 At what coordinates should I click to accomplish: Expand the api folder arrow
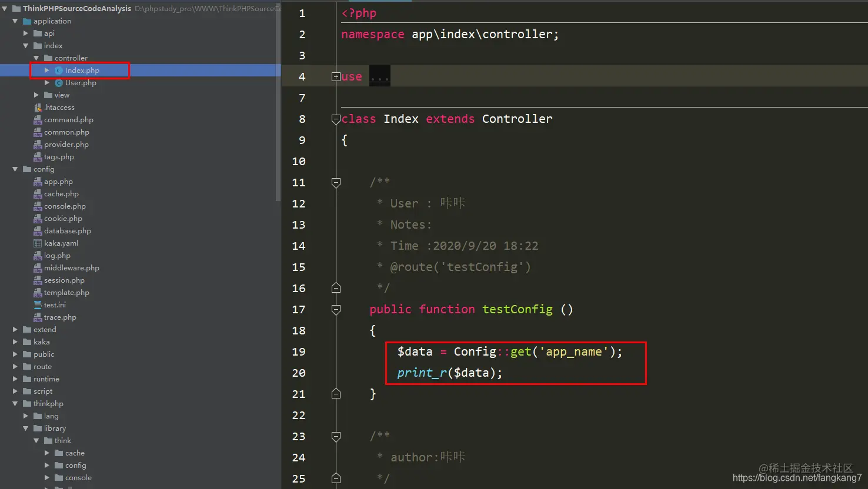[x=26, y=33]
